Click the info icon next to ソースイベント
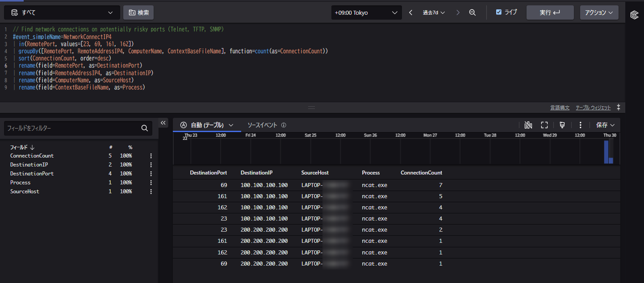Viewport: 644px width, 283px height. point(284,125)
